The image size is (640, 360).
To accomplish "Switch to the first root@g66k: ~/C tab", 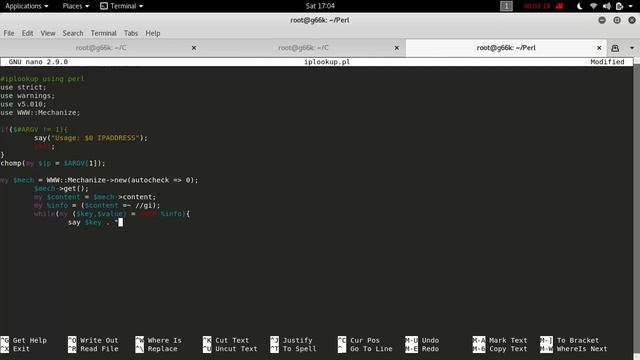I will pos(101,48).
